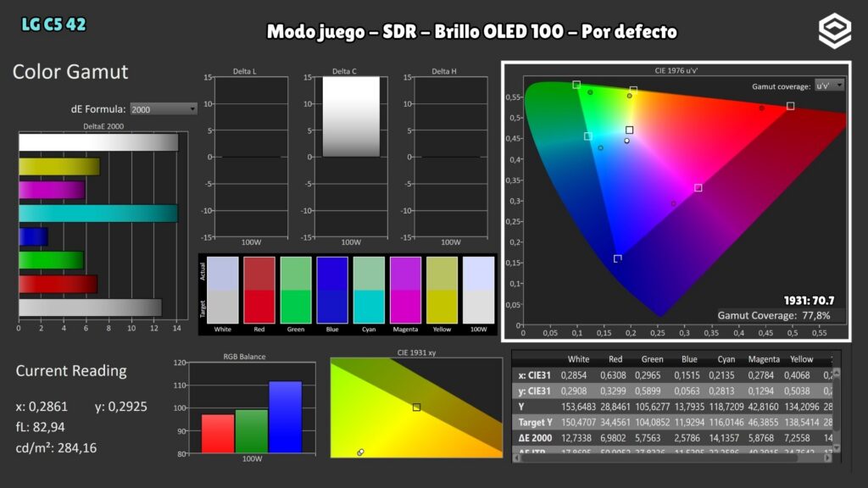Viewport: 868px width, 488px height.
Task: Click the green RGB Balance bar
Action: click(251, 431)
